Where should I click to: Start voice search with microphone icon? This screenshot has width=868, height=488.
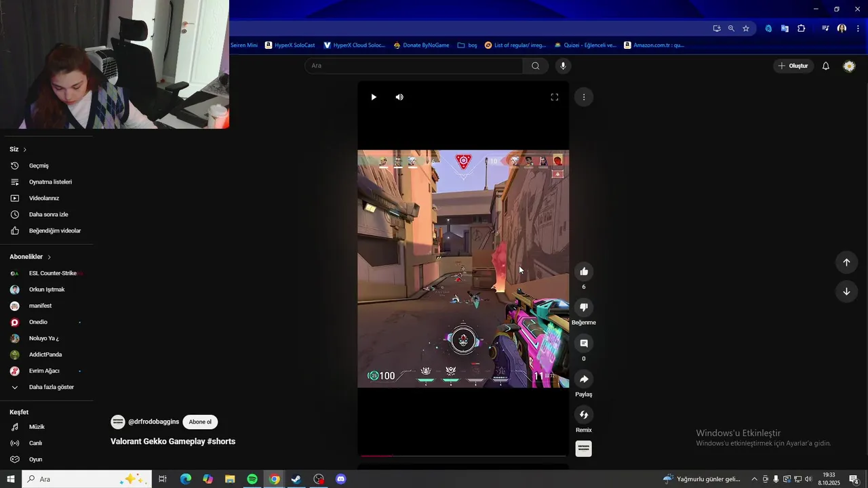pos(563,66)
